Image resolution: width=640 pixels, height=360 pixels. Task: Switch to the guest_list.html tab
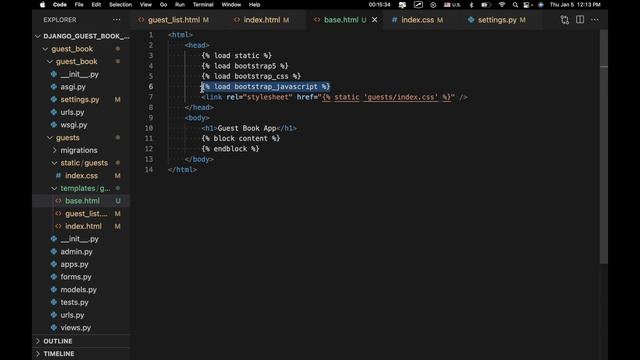pyautogui.click(x=174, y=20)
